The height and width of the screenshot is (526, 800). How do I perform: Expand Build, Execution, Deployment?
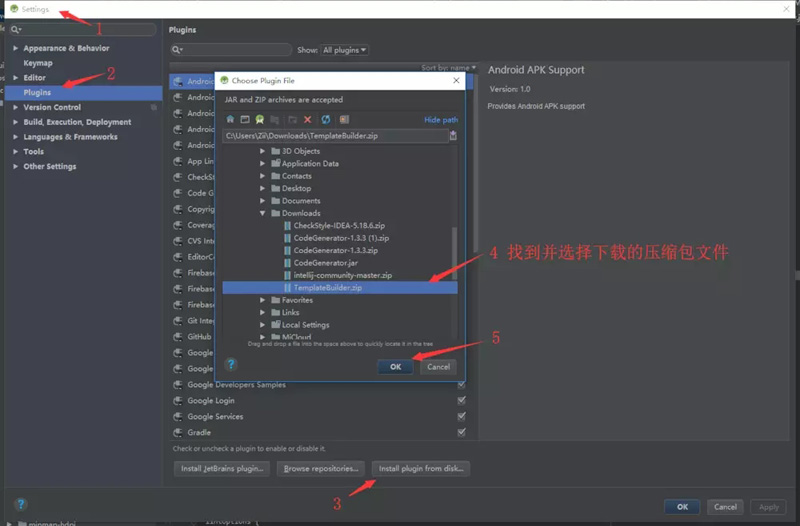tap(15, 122)
